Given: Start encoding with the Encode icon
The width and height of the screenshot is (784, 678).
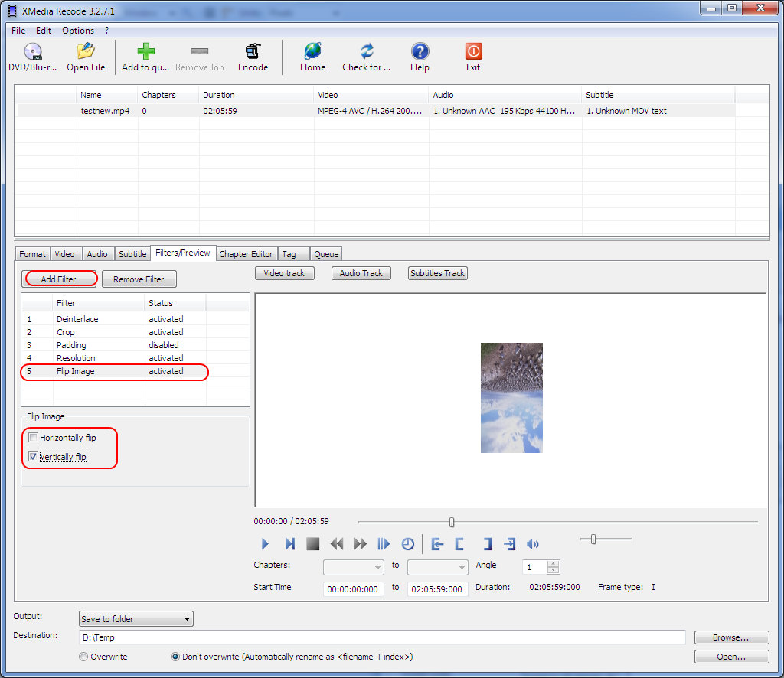Looking at the screenshot, I should (253, 51).
